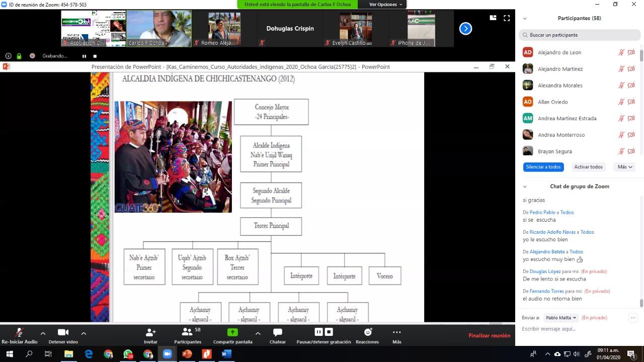Open the Chatear chat icon

pyautogui.click(x=277, y=333)
